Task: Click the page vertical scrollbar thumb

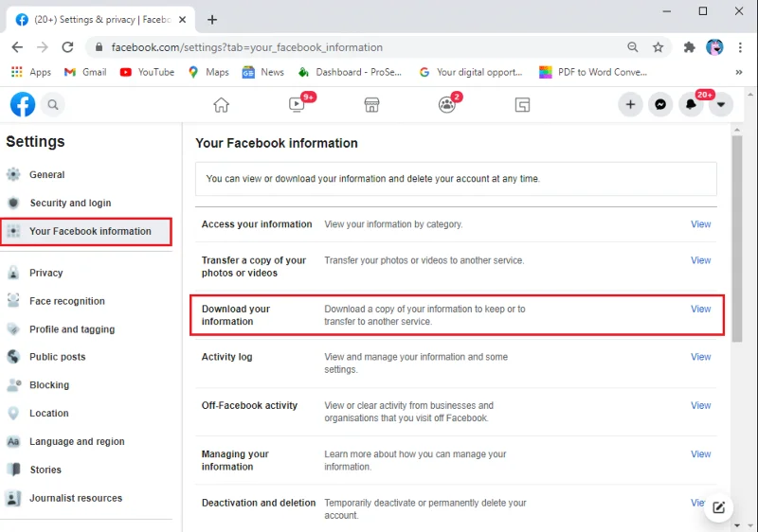Action: coord(737,239)
